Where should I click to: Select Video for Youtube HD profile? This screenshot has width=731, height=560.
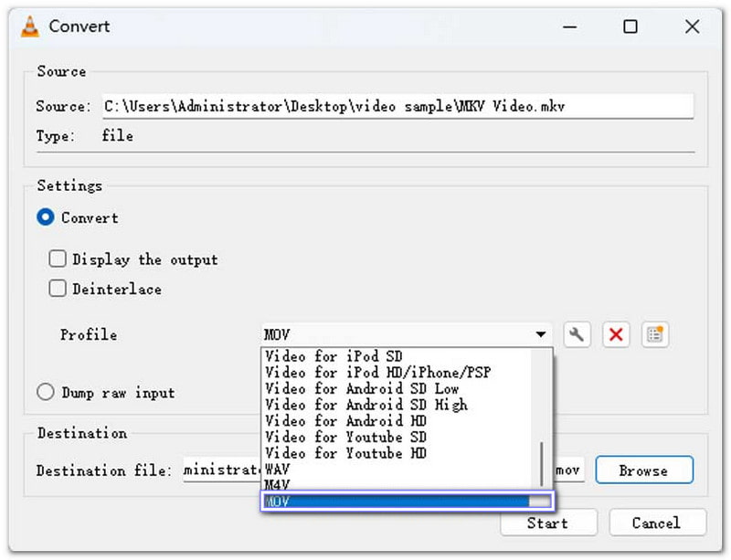pyautogui.click(x=397, y=453)
